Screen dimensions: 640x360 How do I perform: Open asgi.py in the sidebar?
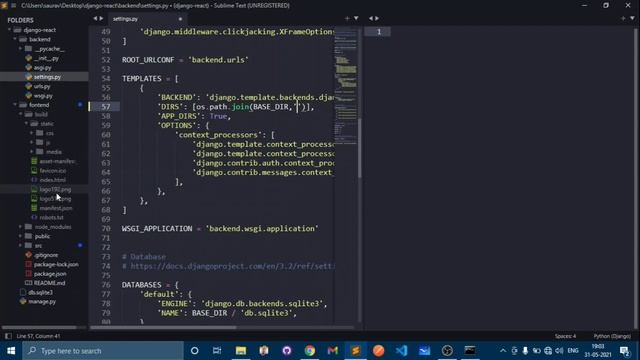click(42, 67)
